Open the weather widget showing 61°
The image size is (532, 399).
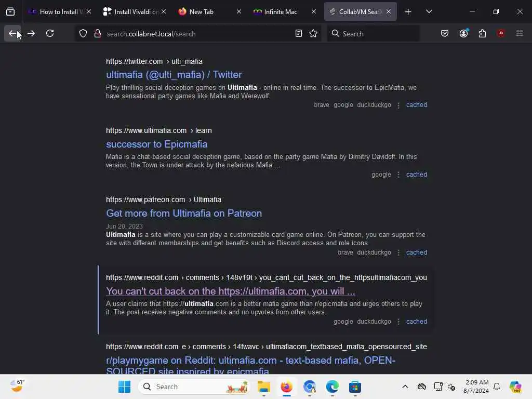click(17, 386)
